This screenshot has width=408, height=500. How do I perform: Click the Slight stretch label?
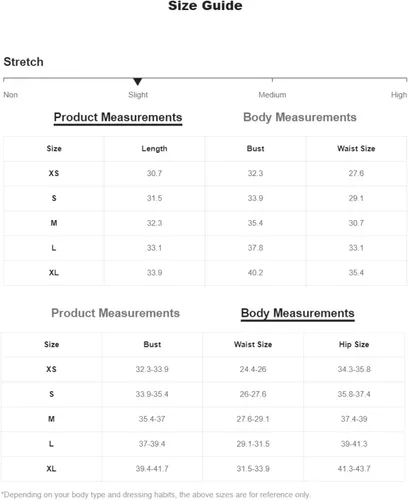pos(138,95)
